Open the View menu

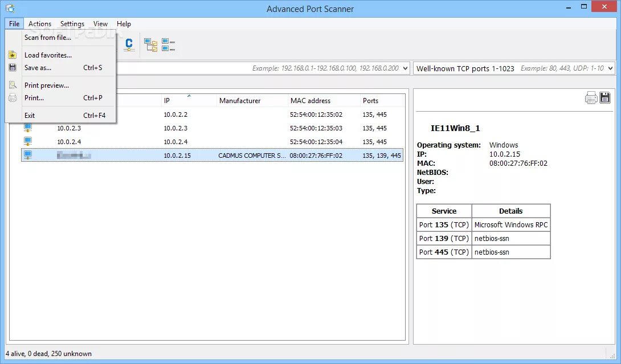(x=100, y=24)
